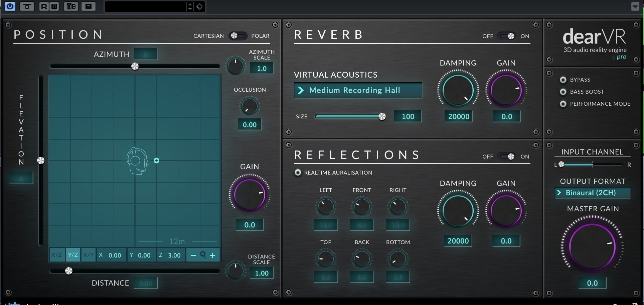Enable Write automation (W) button
The width and height of the screenshot is (644, 305).
tap(54, 6)
